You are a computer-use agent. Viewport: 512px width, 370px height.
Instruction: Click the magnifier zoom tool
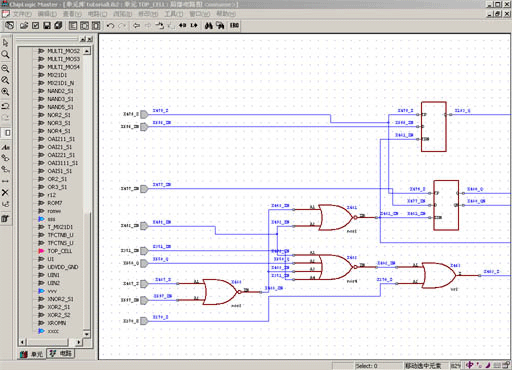(5, 54)
